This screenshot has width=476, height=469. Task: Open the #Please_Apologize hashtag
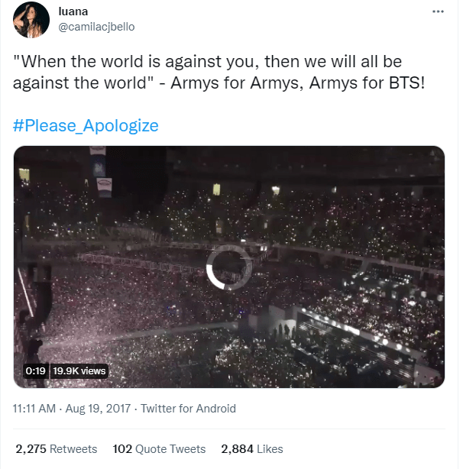(86, 125)
